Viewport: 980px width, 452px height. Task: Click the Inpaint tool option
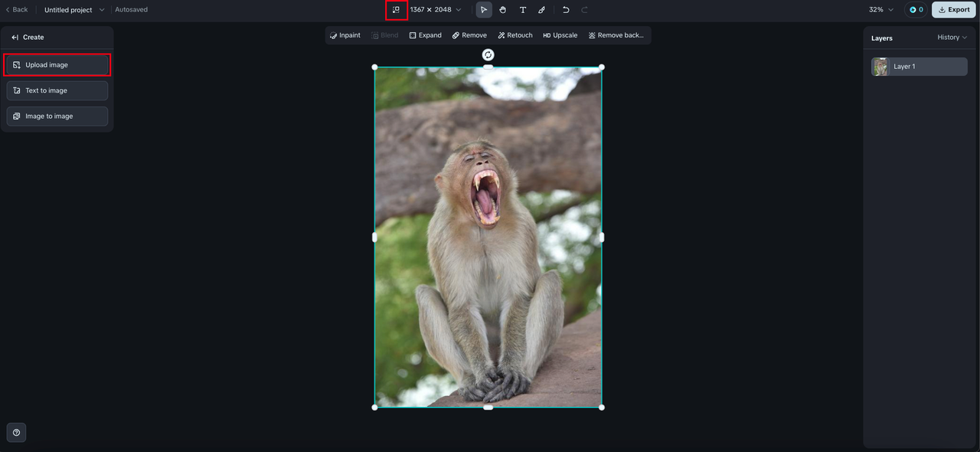[x=345, y=35]
